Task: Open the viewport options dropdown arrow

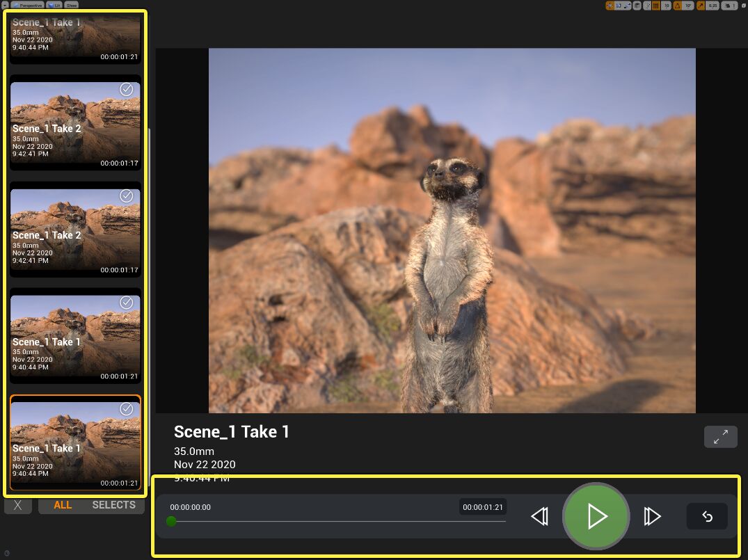Action: click(x=6, y=5)
